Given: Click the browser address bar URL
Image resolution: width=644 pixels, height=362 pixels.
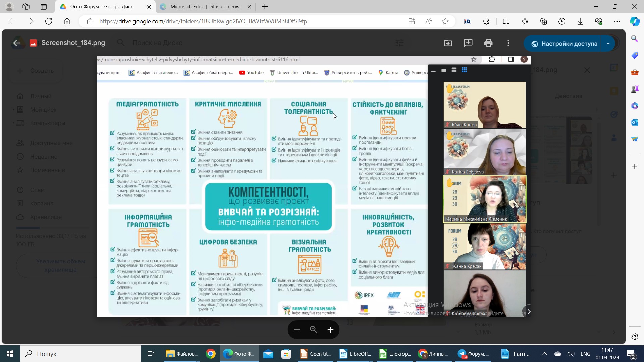Looking at the screenshot, I should pos(203,21).
